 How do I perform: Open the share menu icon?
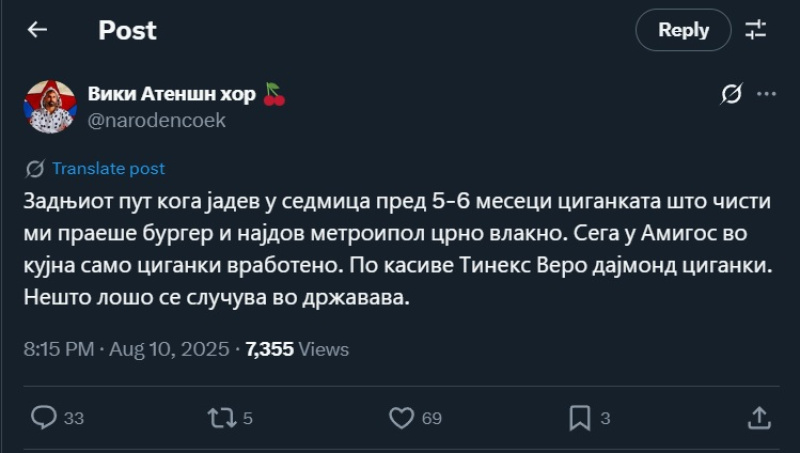[758, 417]
